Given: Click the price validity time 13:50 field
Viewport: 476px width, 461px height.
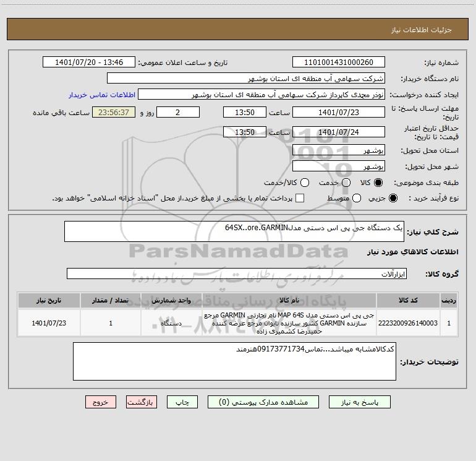Looking at the screenshot, I should [x=245, y=132].
